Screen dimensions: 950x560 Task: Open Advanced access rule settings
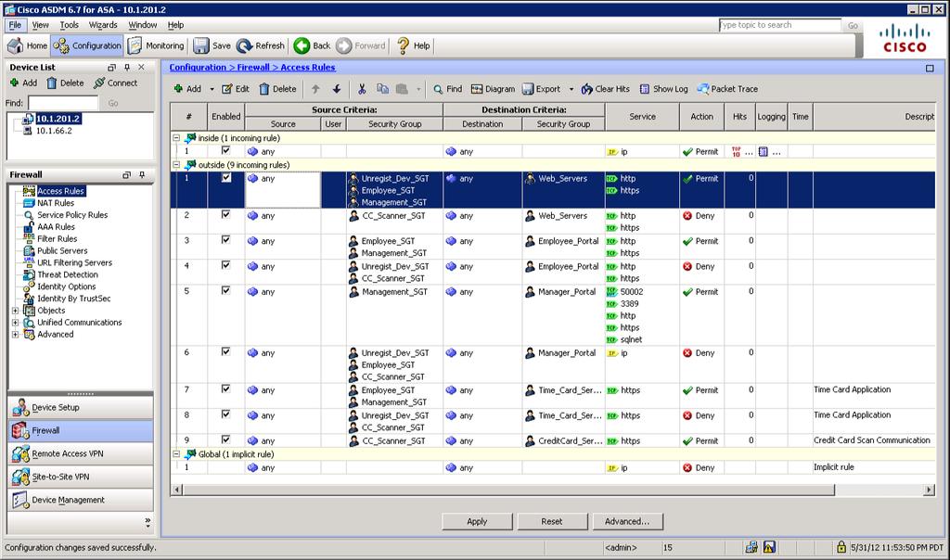pos(627,521)
